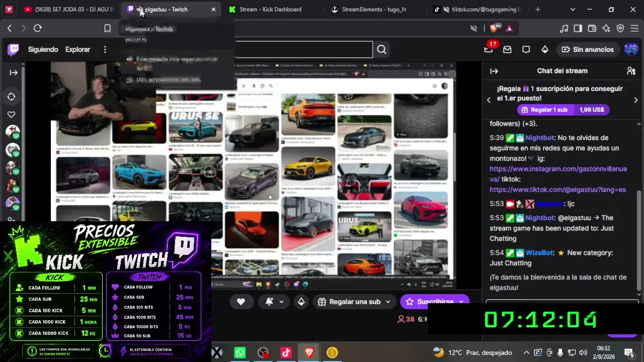This screenshot has height=362, width=644.
Task: Toggle the browser sidebar panel
Action: (x=578, y=29)
